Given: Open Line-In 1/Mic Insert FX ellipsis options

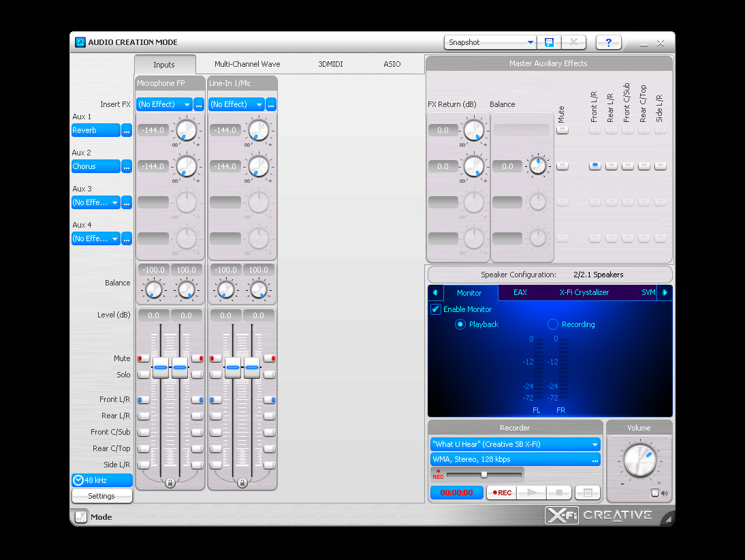Looking at the screenshot, I should click(x=271, y=105).
